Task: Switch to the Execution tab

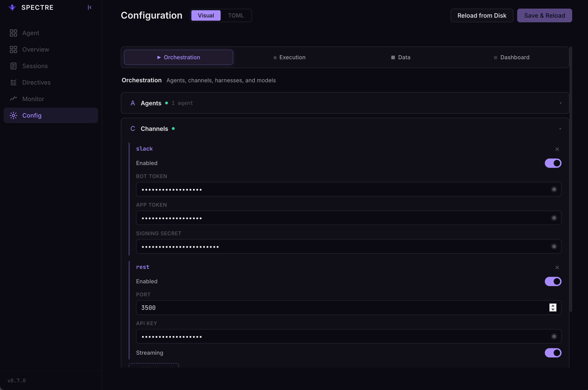Action: pyautogui.click(x=289, y=57)
